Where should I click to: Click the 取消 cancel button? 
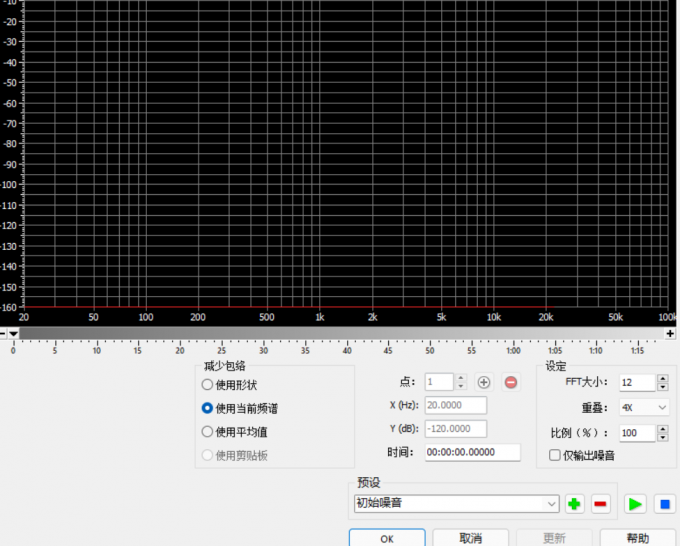pyautogui.click(x=470, y=538)
